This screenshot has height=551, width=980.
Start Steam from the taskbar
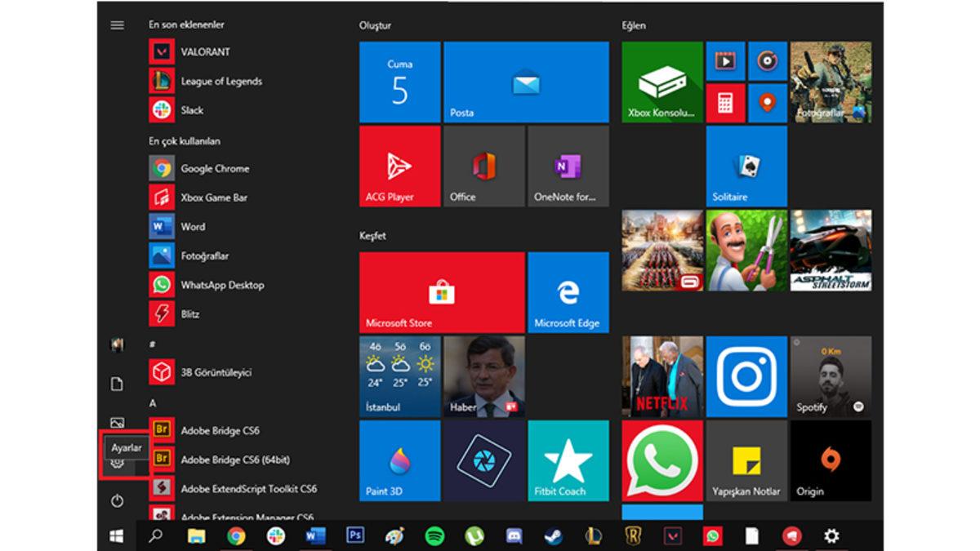554,537
